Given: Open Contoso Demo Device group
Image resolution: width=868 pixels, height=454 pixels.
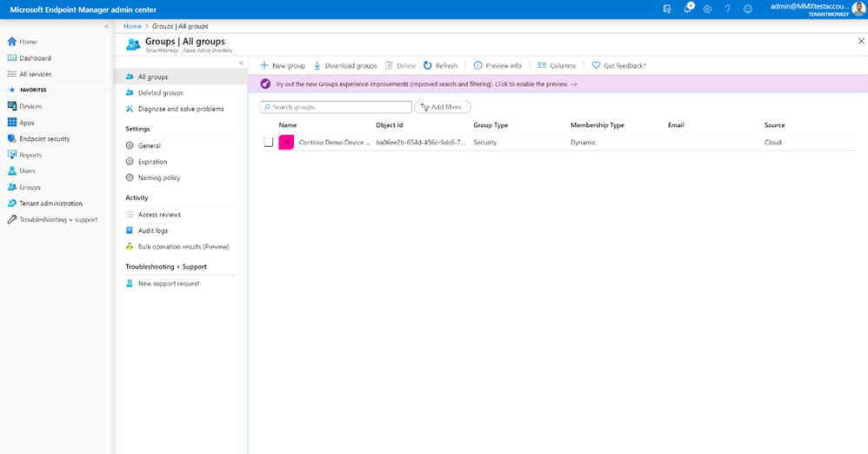Looking at the screenshot, I should (x=334, y=143).
